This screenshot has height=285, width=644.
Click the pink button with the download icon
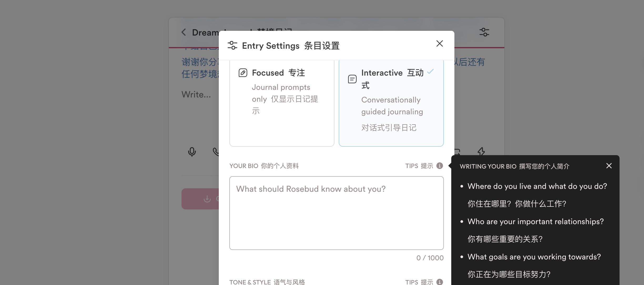click(x=200, y=199)
